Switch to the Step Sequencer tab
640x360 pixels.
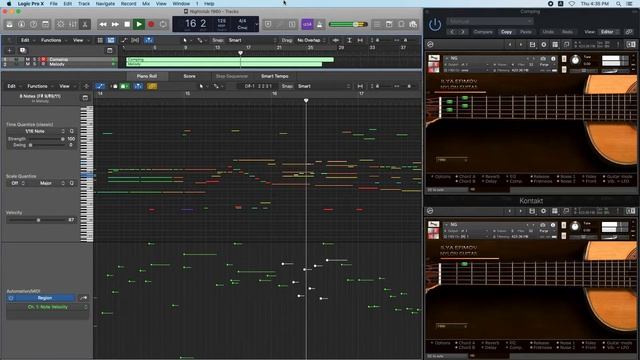[x=231, y=76]
